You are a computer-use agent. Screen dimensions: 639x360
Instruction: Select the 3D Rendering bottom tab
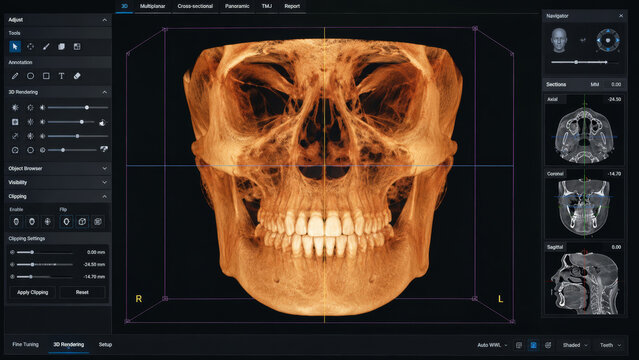coord(68,345)
